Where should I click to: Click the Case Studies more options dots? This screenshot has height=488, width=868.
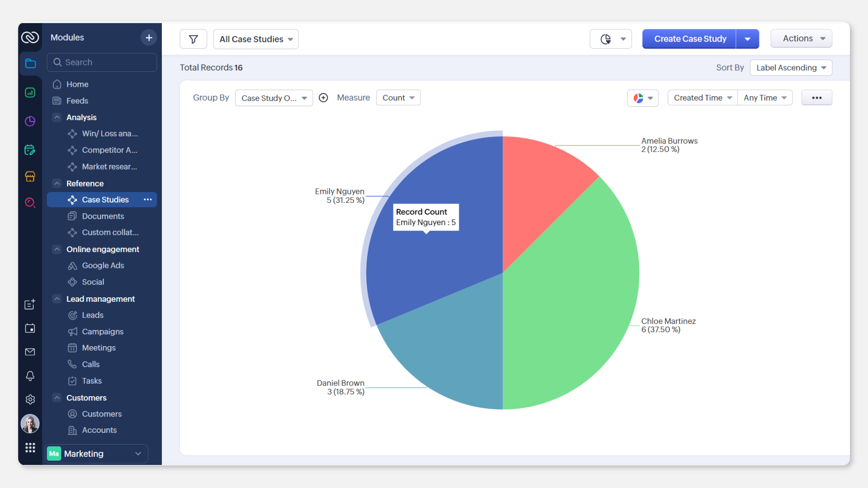point(148,200)
